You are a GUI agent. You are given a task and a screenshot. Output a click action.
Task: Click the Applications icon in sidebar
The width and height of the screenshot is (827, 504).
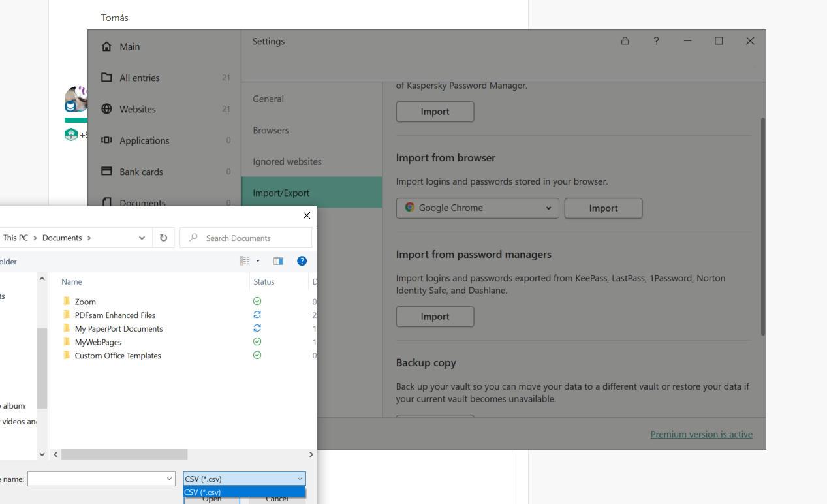(x=106, y=140)
